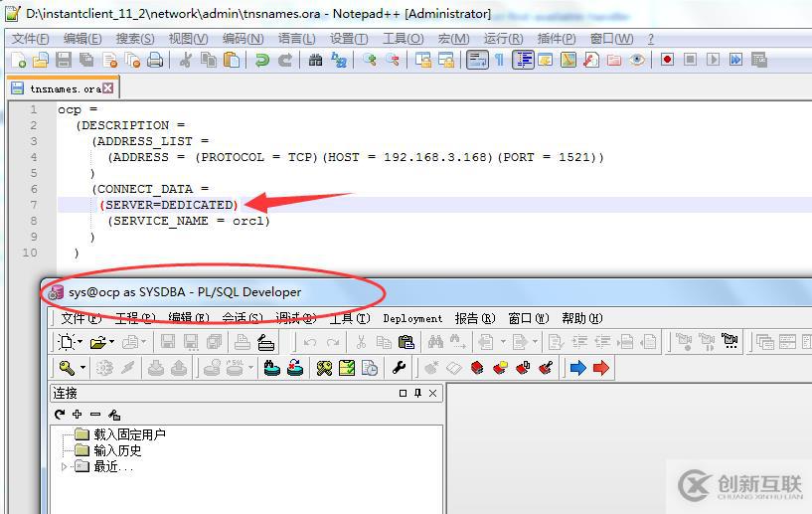812x514 pixels.
Task: Click Cut scissors icon in Notepad++
Action: pos(186,60)
